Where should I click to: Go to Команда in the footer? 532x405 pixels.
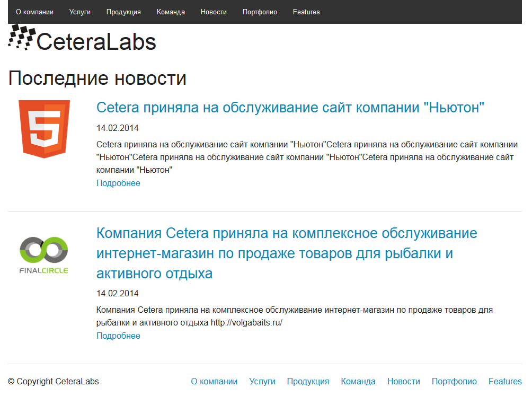pos(358,381)
